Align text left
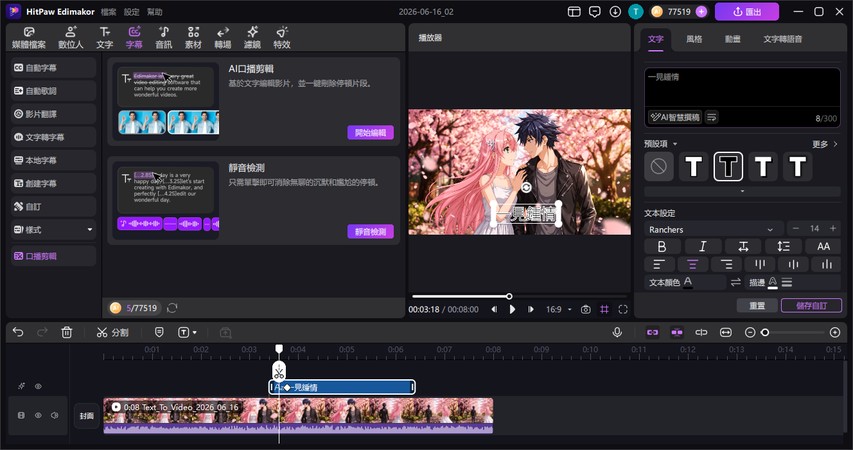 coord(659,264)
